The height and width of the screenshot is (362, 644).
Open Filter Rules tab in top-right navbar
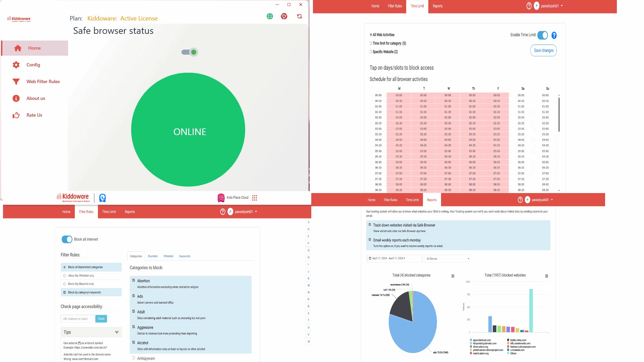pos(395,6)
